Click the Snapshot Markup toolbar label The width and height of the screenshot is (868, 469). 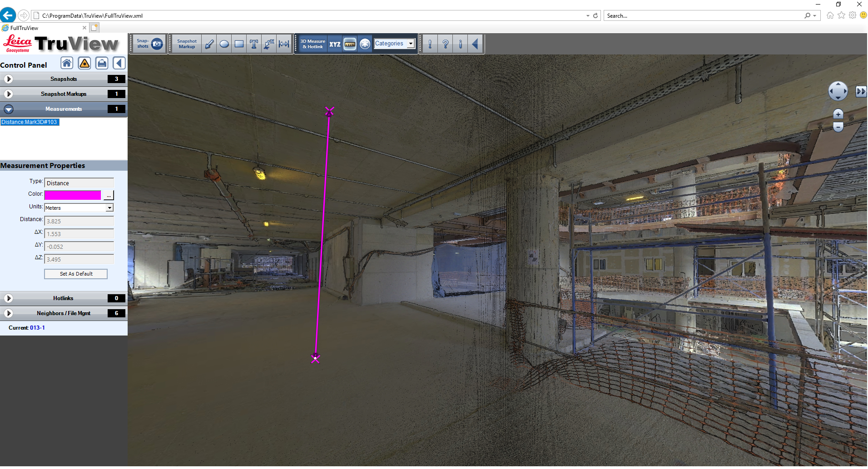point(187,44)
